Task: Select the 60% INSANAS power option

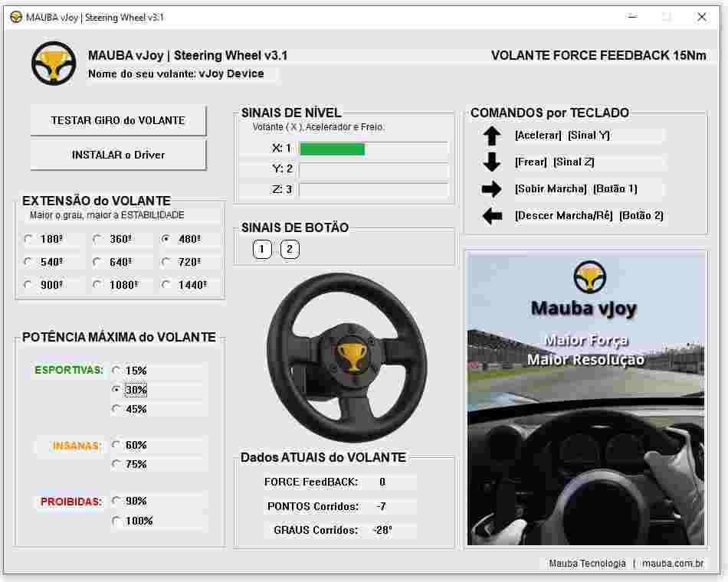Action: (130, 445)
